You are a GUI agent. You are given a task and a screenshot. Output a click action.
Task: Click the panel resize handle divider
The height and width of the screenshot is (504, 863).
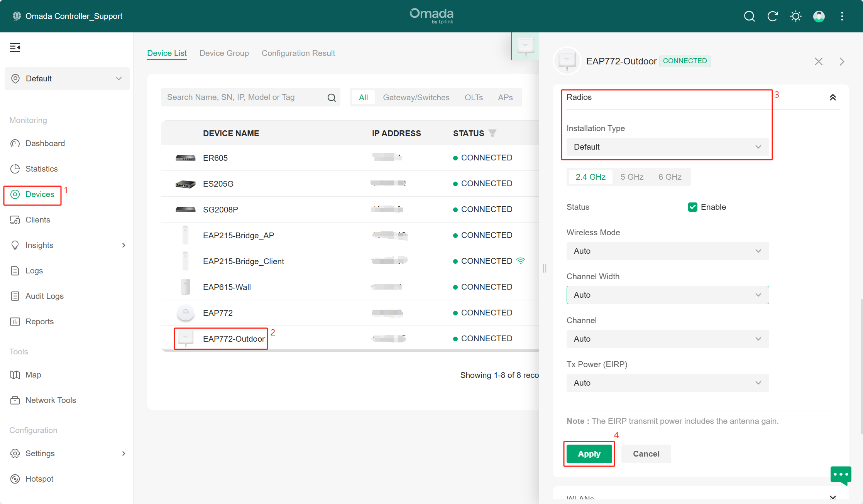pos(544,268)
